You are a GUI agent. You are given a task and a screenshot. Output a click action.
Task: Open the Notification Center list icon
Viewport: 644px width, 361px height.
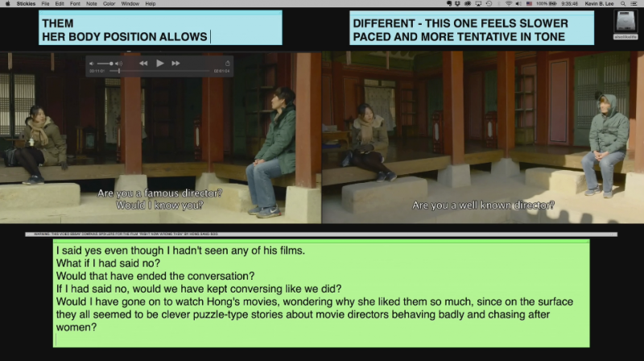coord(635,4)
